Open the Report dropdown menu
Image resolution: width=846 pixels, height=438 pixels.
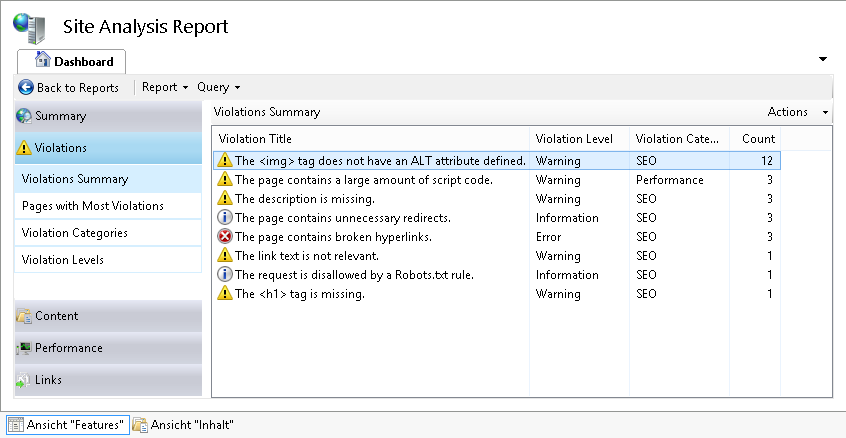click(x=165, y=88)
